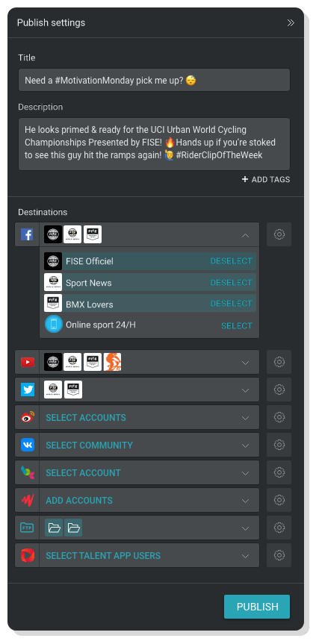Select the Online sport 24/H page
Image resolution: width=316 pixels, height=644 pixels.
[237, 325]
